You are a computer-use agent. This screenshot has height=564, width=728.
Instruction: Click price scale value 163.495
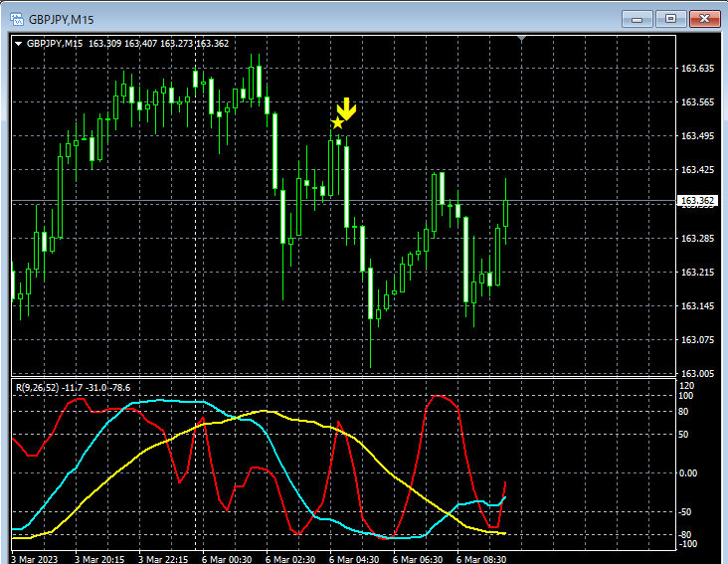(x=697, y=136)
